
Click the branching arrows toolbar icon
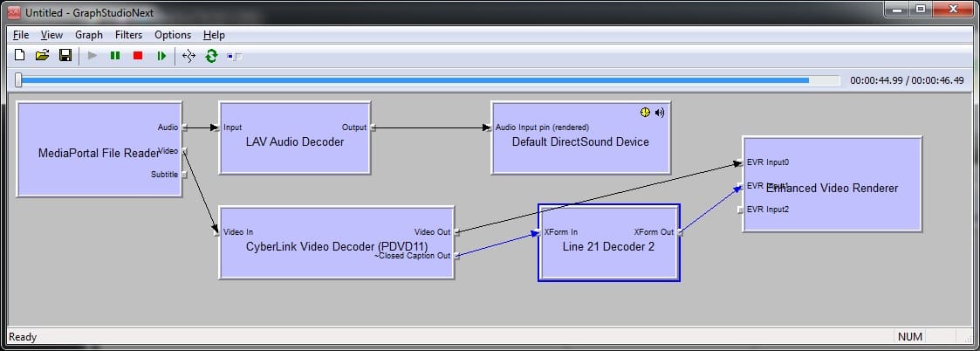188,56
